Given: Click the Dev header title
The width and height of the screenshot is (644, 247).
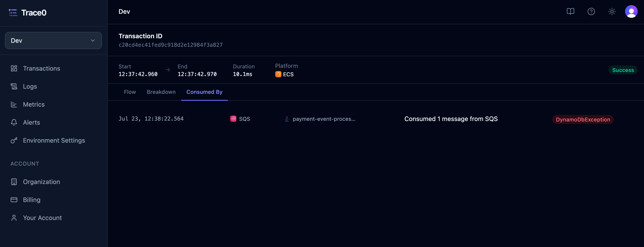Looking at the screenshot, I should 124,11.
